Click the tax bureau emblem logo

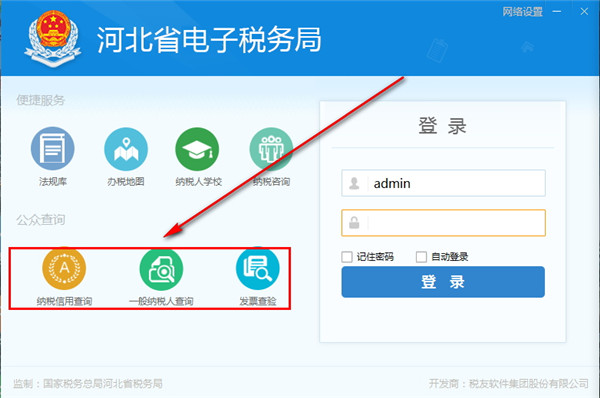click(53, 38)
